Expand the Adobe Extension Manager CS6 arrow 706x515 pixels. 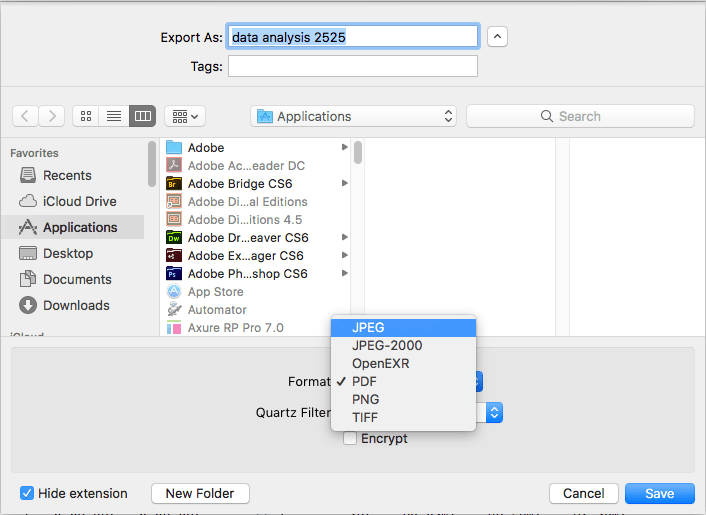click(x=344, y=255)
